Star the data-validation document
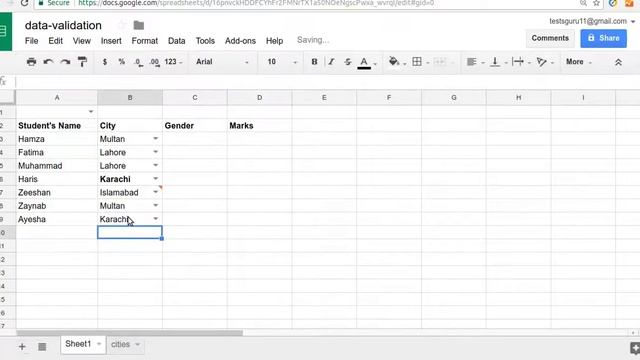The height and width of the screenshot is (360, 640). pos(122,25)
